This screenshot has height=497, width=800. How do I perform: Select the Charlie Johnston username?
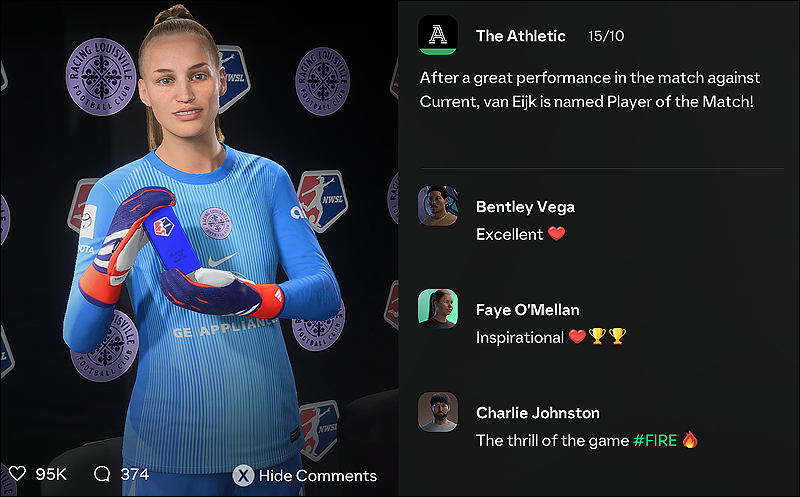coord(538,413)
